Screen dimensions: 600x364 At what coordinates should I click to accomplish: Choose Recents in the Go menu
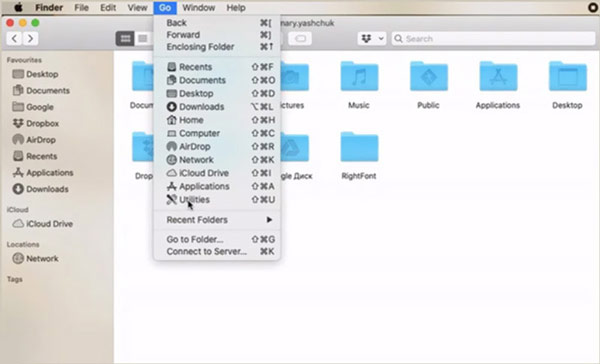point(217,67)
